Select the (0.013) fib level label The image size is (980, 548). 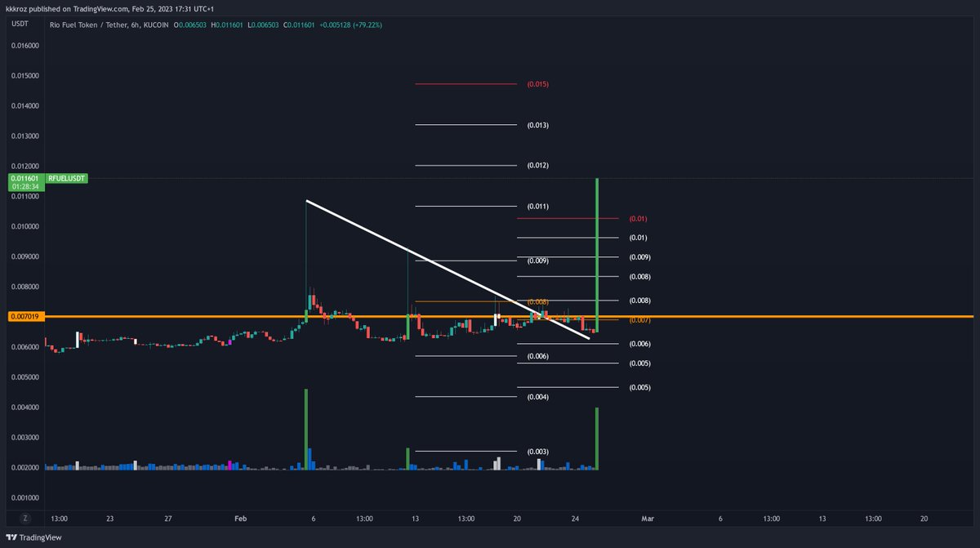pyautogui.click(x=537, y=125)
